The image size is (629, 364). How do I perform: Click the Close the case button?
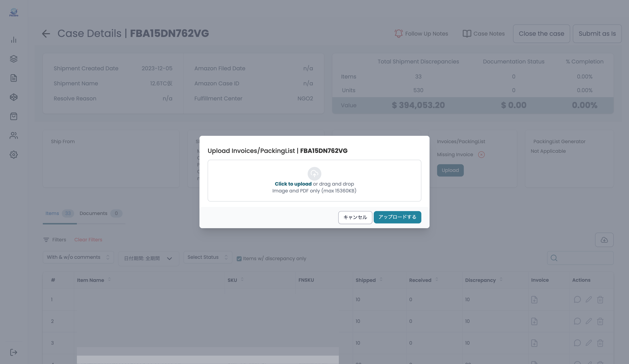(x=541, y=34)
